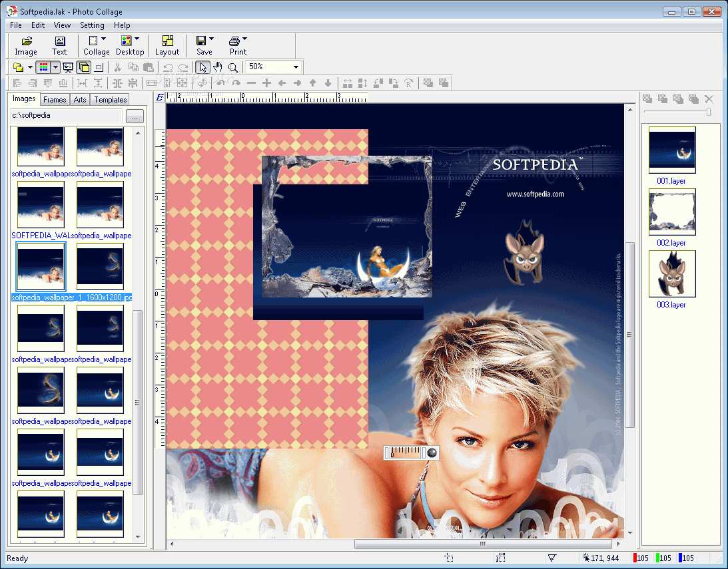Adjust the layer panel opacity slider

(709, 111)
